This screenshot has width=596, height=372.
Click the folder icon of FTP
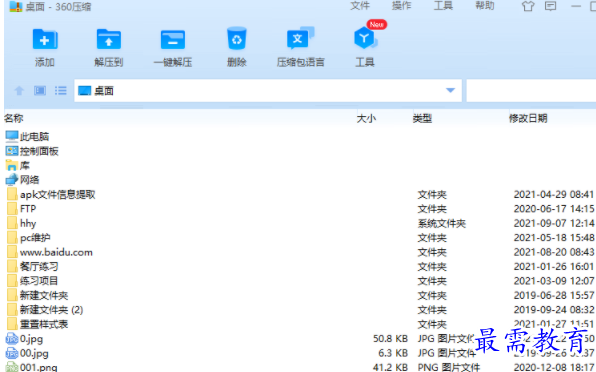pos(12,209)
